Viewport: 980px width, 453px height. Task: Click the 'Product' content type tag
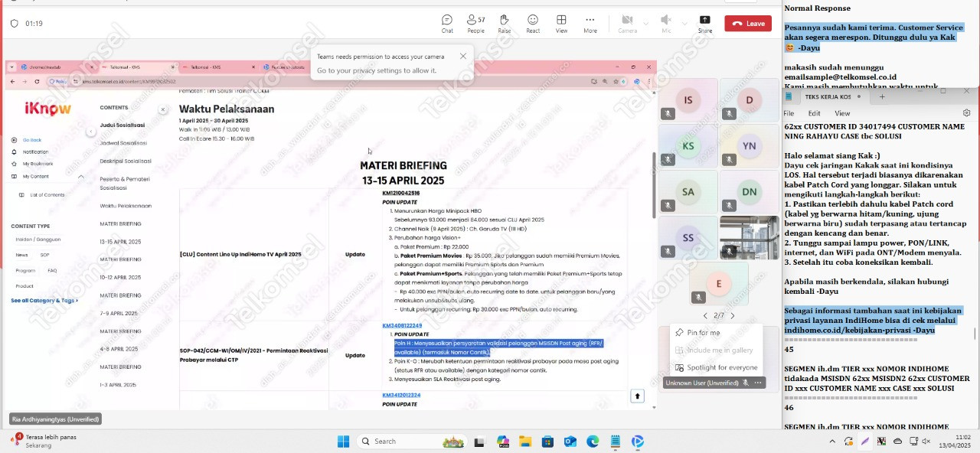click(x=24, y=286)
